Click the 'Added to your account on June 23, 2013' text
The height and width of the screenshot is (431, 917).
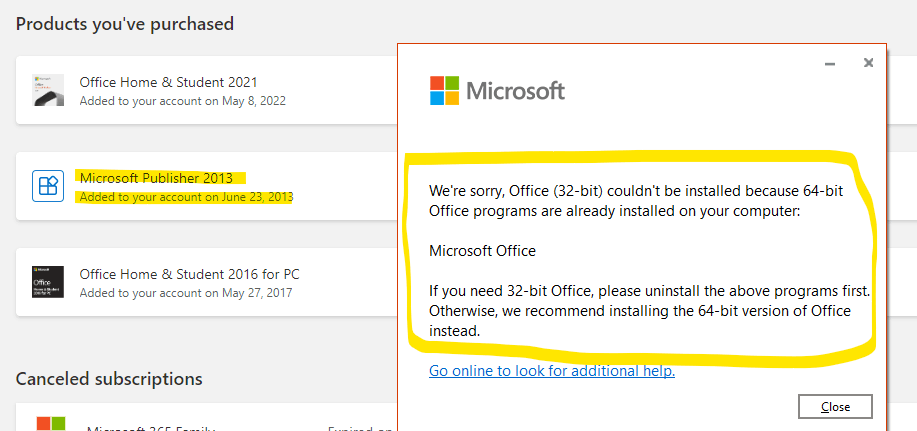[x=187, y=197]
